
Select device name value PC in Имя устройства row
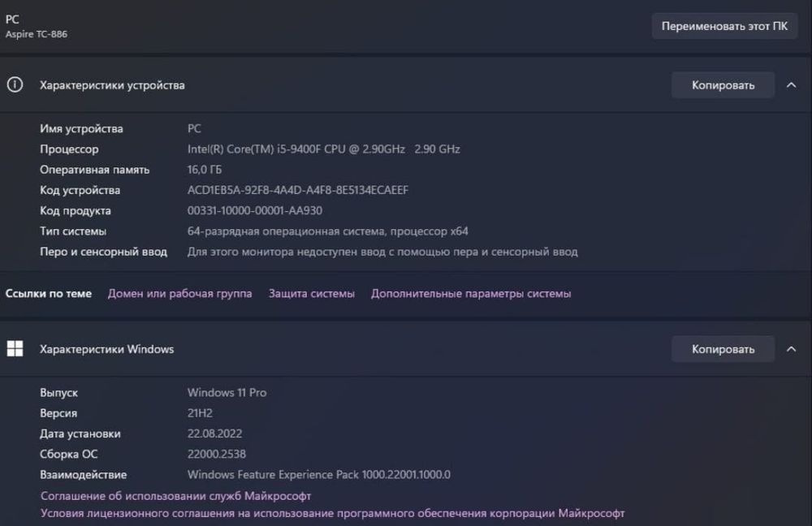194,128
